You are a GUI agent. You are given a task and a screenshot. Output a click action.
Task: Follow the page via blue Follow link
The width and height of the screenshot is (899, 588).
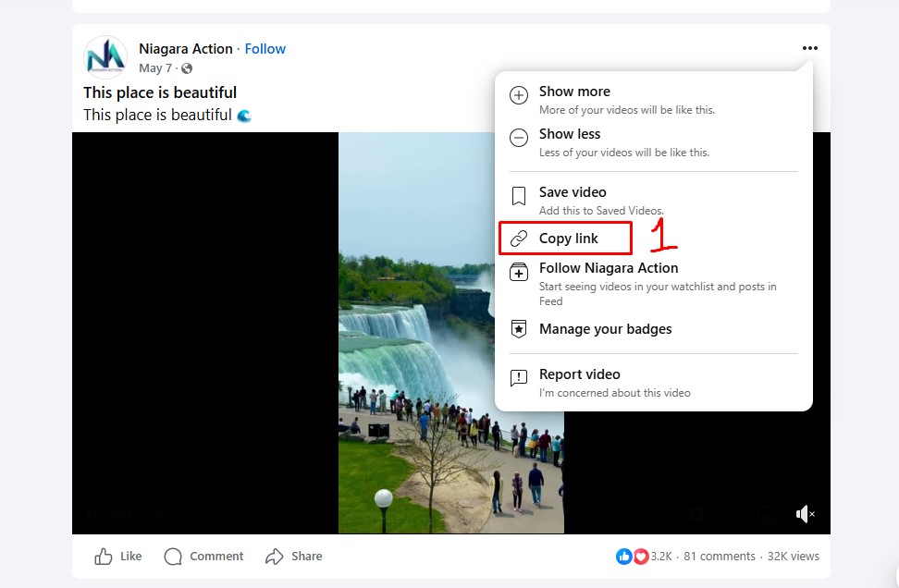tap(265, 49)
